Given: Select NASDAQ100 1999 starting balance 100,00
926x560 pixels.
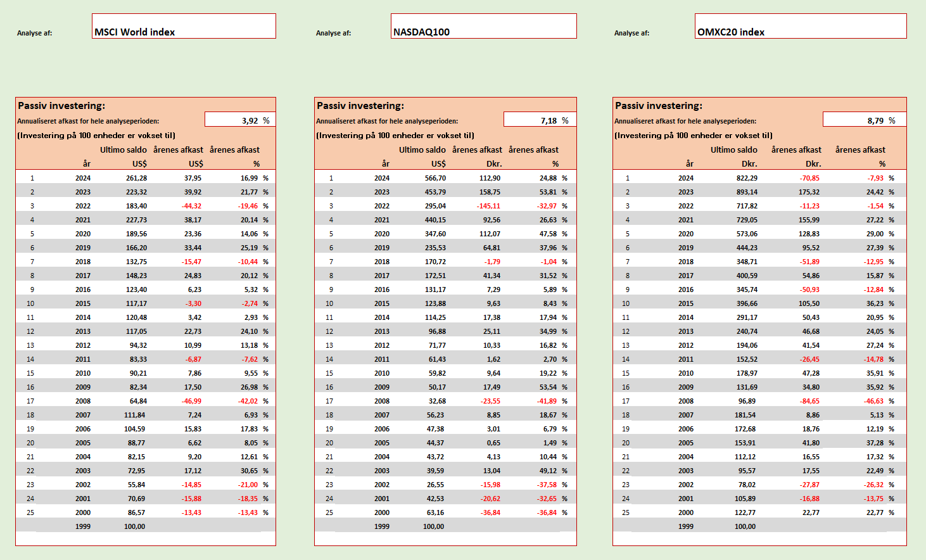Looking at the screenshot, I should (x=433, y=526).
